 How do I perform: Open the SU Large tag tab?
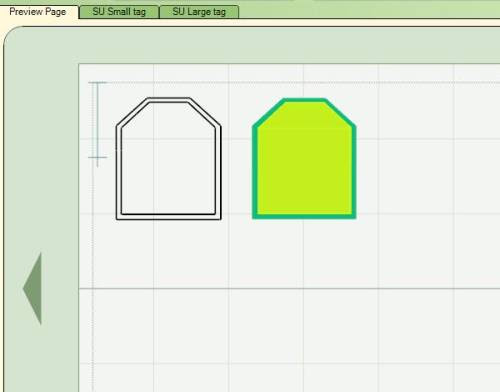[x=199, y=12]
